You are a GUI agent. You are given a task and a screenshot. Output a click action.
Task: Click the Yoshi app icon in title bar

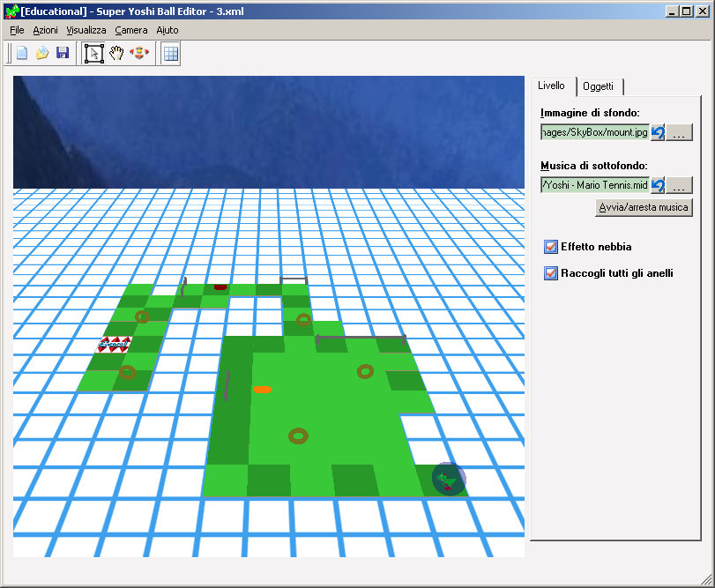coord(11,11)
